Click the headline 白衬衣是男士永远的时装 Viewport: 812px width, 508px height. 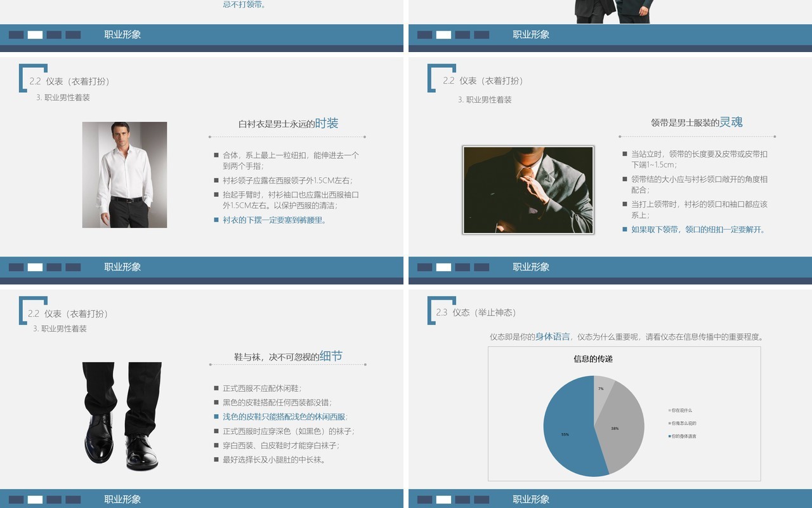point(288,123)
